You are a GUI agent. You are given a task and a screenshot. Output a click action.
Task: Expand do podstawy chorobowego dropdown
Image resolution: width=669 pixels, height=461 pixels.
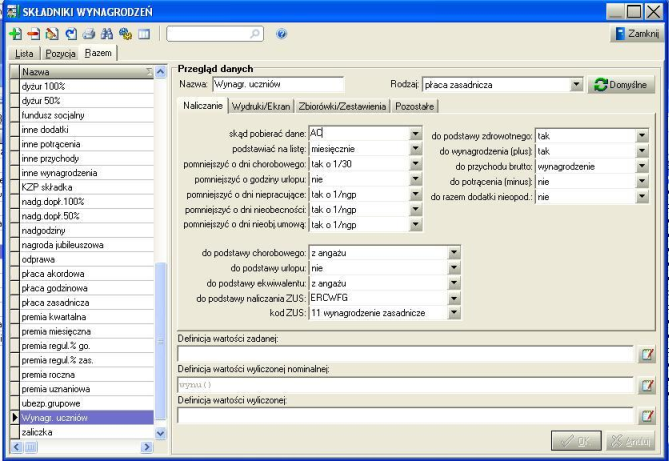point(454,253)
